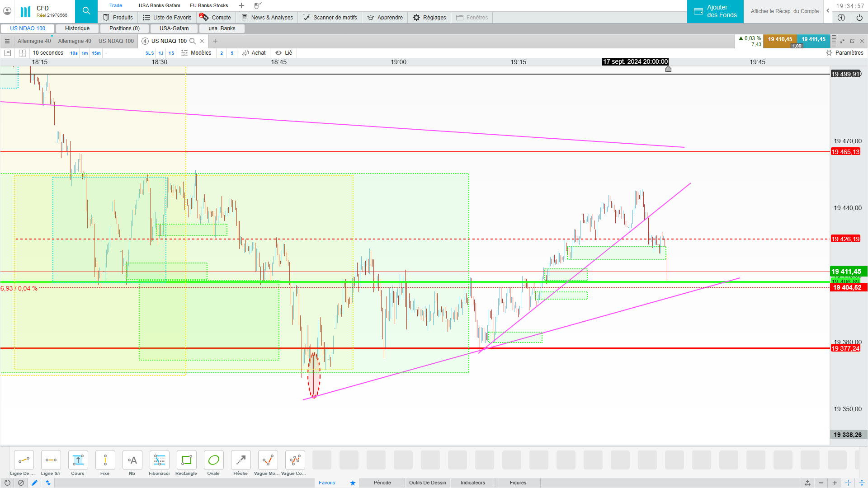The width and height of the screenshot is (868, 488).
Task: Click Ajouter des Fonds button
Action: click(715, 11)
